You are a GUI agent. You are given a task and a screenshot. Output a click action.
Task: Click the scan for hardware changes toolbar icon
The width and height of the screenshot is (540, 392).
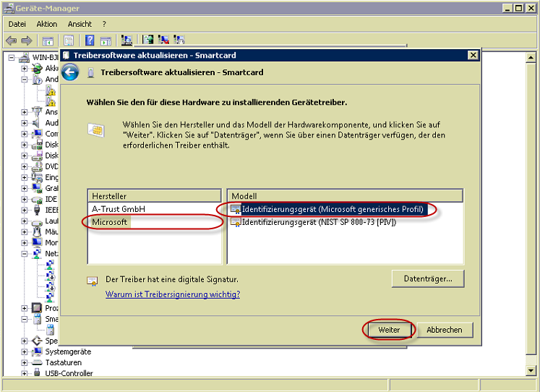click(127, 41)
